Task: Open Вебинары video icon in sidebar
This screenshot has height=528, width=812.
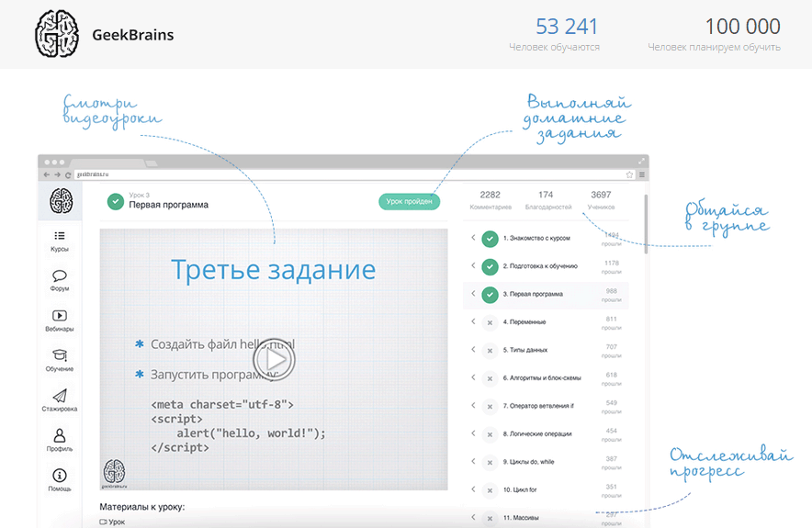Action: pyautogui.click(x=60, y=315)
